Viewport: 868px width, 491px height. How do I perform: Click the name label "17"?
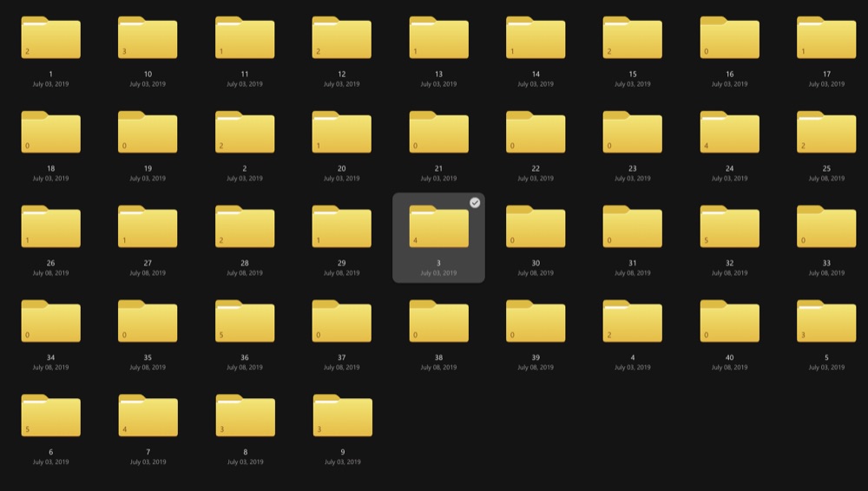pyautogui.click(x=826, y=74)
